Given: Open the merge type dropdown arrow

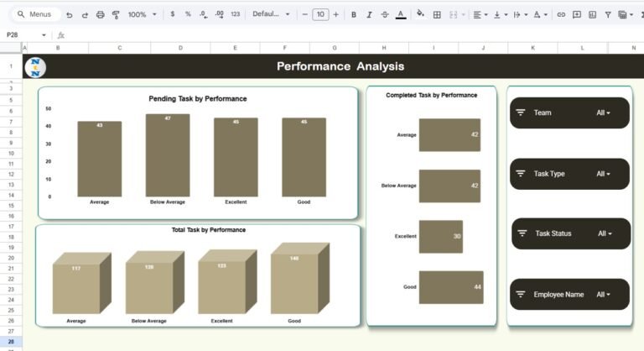Looking at the screenshot, I should click(x=463, y=15).
